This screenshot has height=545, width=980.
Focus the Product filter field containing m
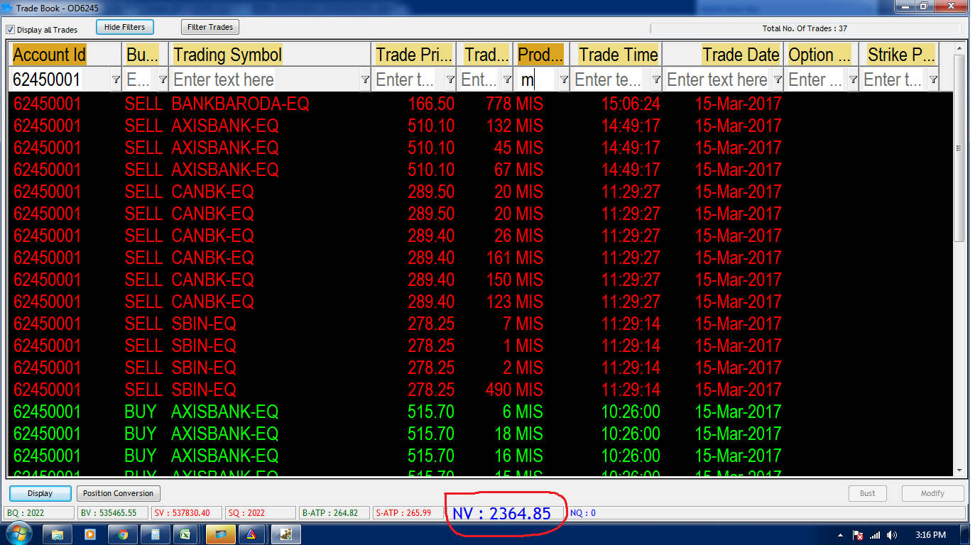pos(537,79)
